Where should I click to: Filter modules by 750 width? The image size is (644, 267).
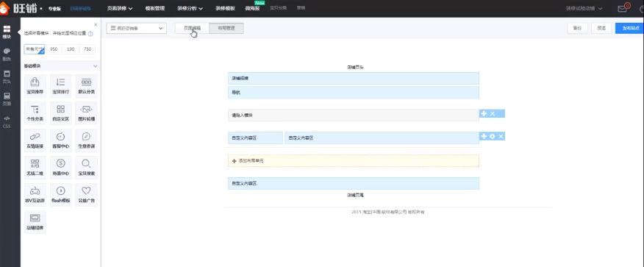(87, 49)
